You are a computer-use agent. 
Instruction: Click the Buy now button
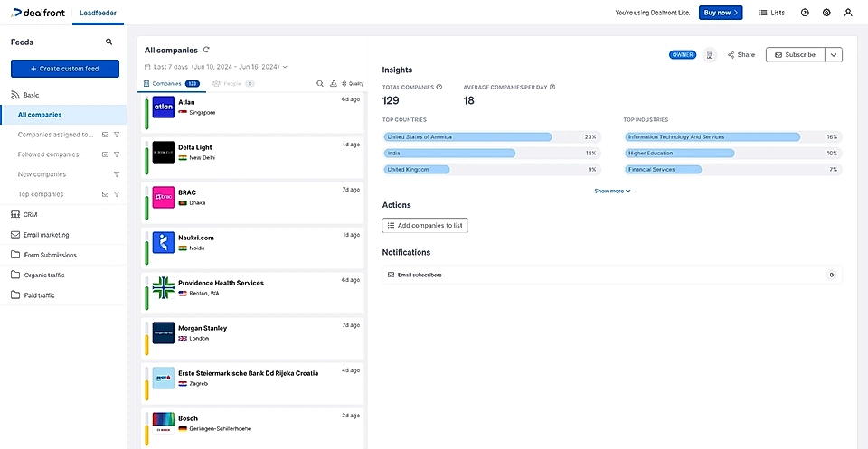pos(721,12)
